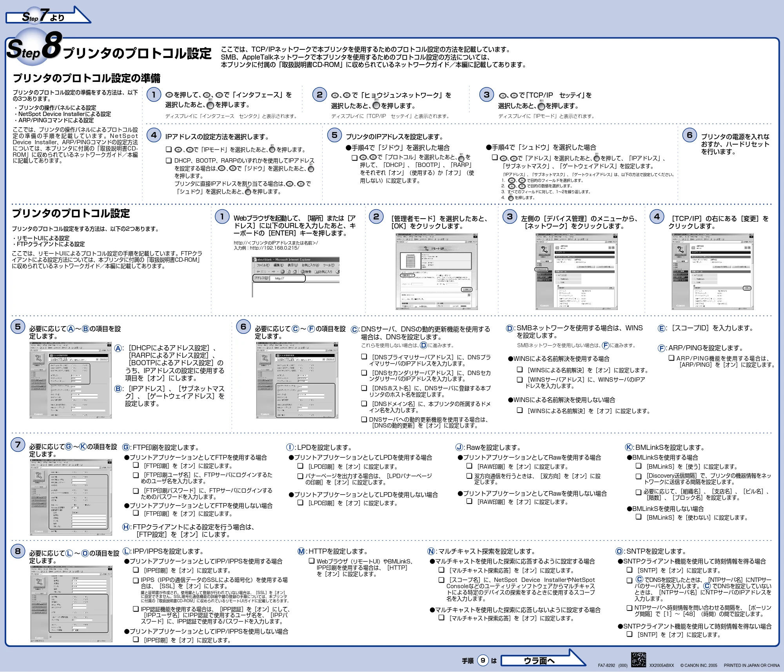Open the TCP/IP 変更 screenshot in protocol step 4

pyautogui.click(x=713, y=272)
